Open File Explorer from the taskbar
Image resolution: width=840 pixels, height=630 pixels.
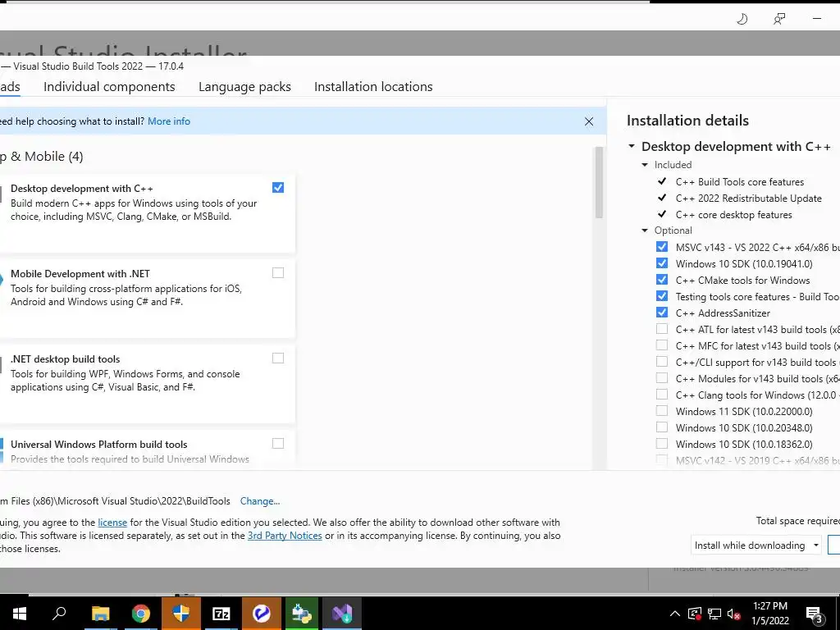coord(100,614)
